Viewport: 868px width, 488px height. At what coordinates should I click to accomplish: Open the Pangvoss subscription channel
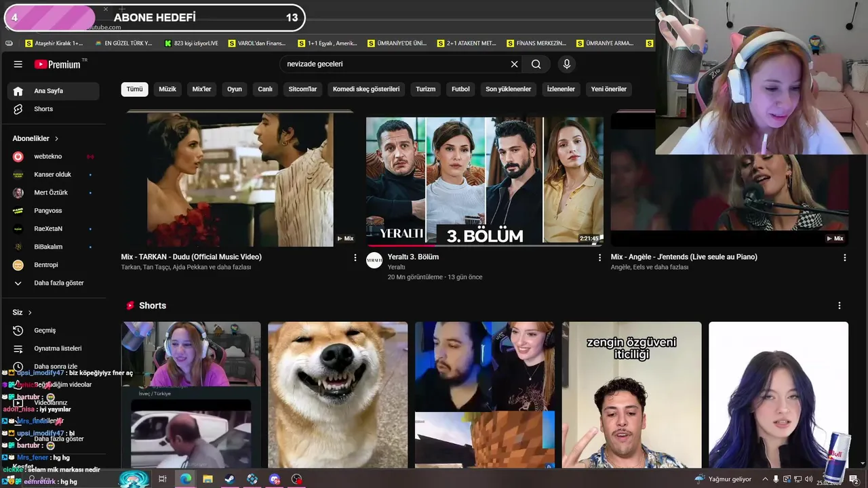click(x=54, y=211)
